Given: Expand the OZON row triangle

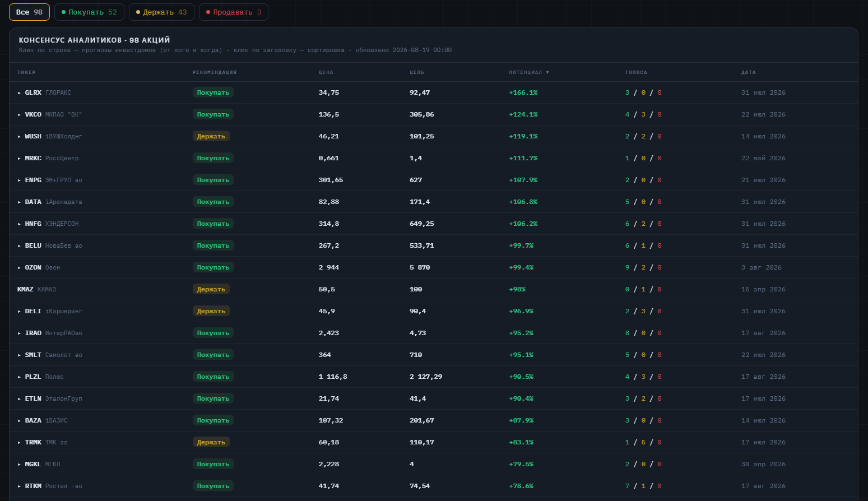Looking at the screenshot, I should [x=19, y=268].
